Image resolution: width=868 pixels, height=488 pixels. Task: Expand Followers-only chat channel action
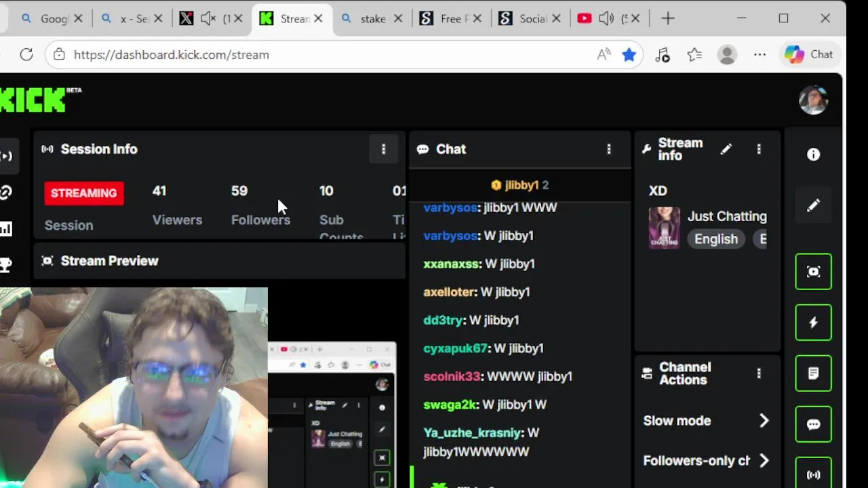pyautogui.click(x=706, y=461)
